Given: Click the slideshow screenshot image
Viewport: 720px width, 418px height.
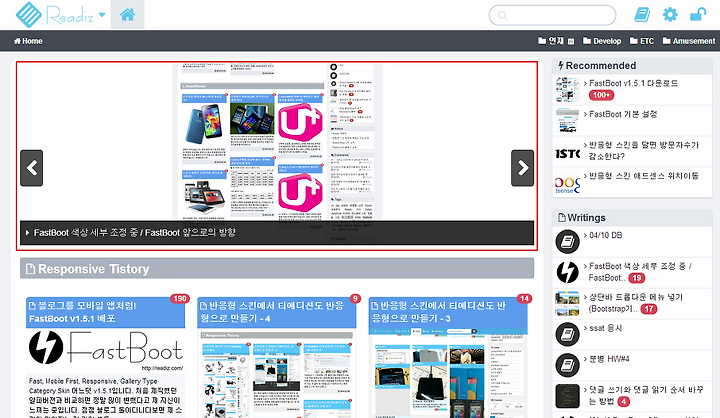Looking at the screenshot, I should pyautogui.click(x=277, y=142).
